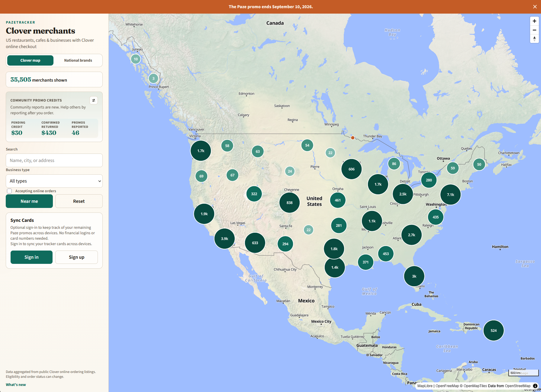Click the 524 cluster near Dominican Republic
The width and height of the screenshot is (541, 392).
[x=494, y=330]
